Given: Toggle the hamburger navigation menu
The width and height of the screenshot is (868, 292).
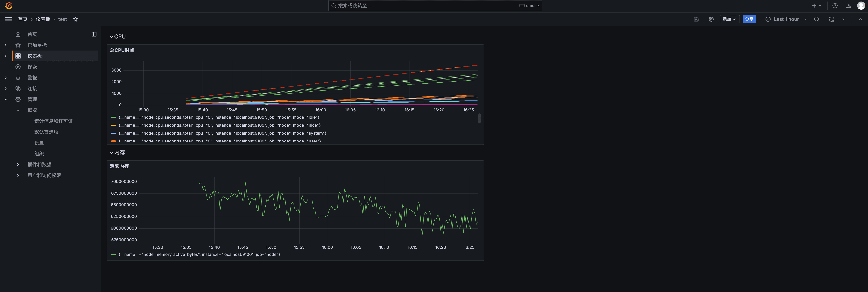Looking at the screenshot, I should (8, 19).
